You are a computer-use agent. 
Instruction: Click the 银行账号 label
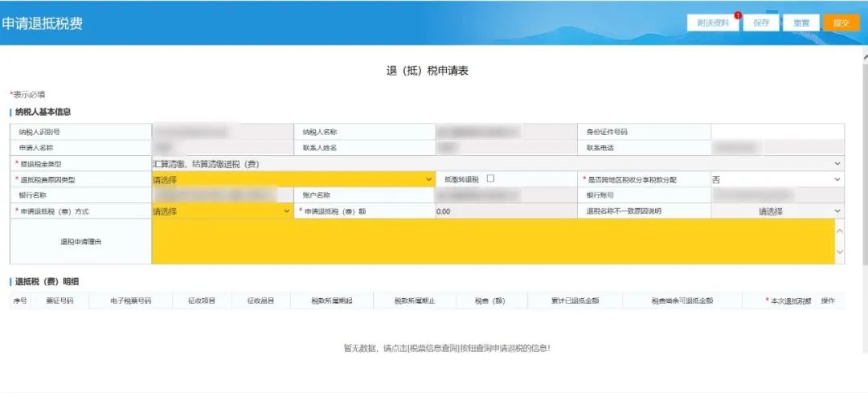coord(600,194)
